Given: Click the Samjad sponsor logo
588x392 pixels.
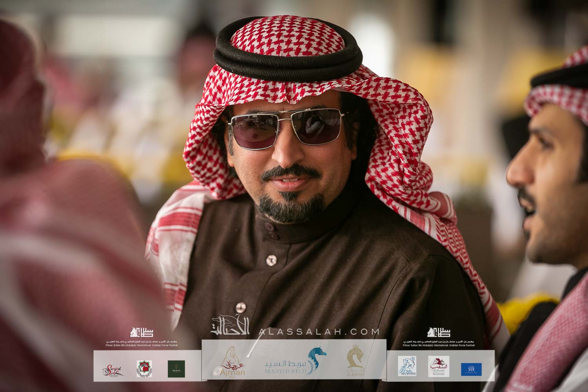Looking at the screenshot, I should (x=113, y=369).
